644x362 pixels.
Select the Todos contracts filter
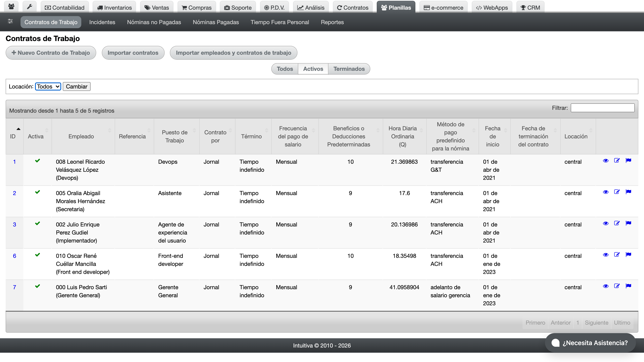click(x=285, y=69)
